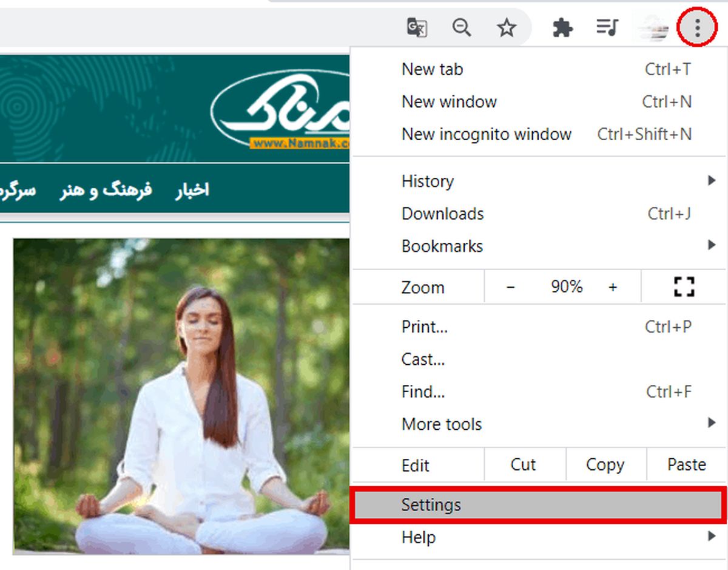
Task: Toggle fullscreen mode icon in Zoom row
Action: [x=684, y=287]
